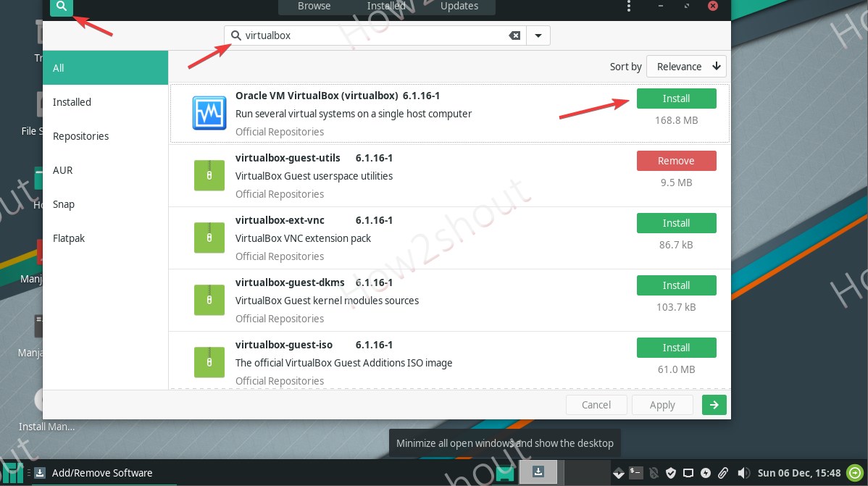Open Oracle VM VirtualBox (virtualbox) title

tap(317, 95)
